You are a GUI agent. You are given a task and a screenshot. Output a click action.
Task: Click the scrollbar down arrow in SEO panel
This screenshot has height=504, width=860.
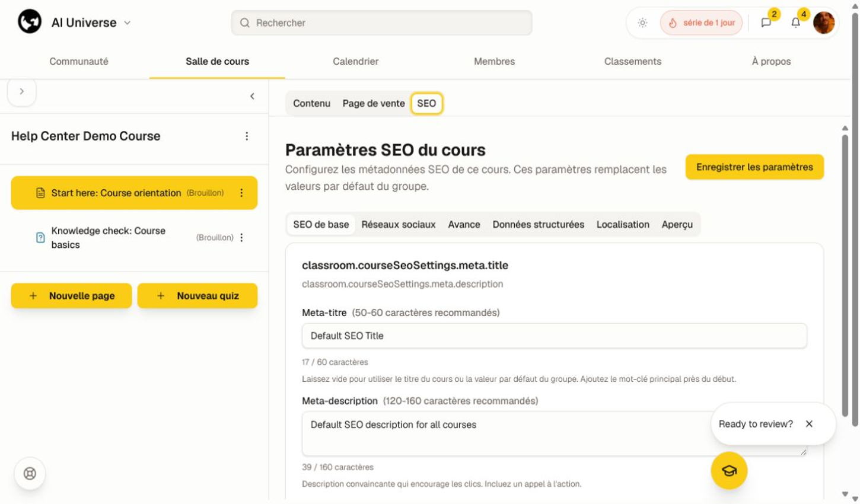845,494
